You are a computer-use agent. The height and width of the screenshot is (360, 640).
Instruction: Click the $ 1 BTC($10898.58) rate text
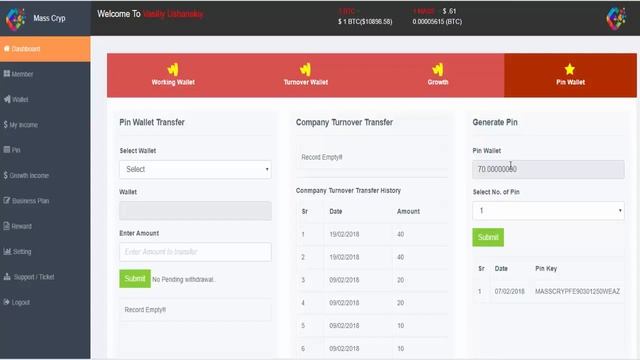click(365, 22)
